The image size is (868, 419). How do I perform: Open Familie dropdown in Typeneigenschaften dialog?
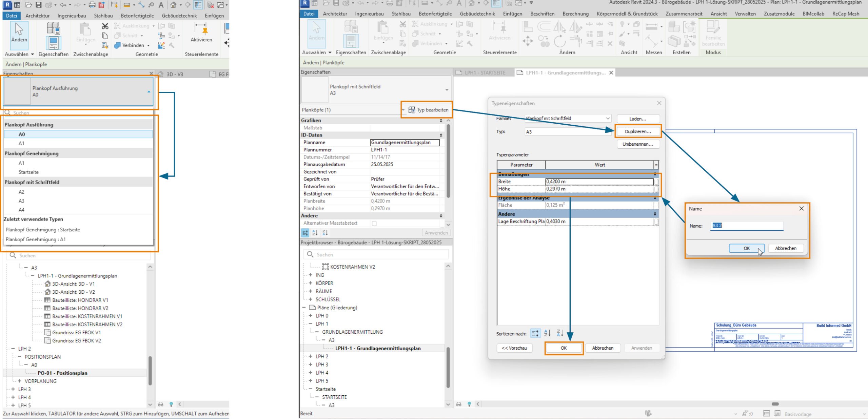pyautogui.click(x=608, y=118)
